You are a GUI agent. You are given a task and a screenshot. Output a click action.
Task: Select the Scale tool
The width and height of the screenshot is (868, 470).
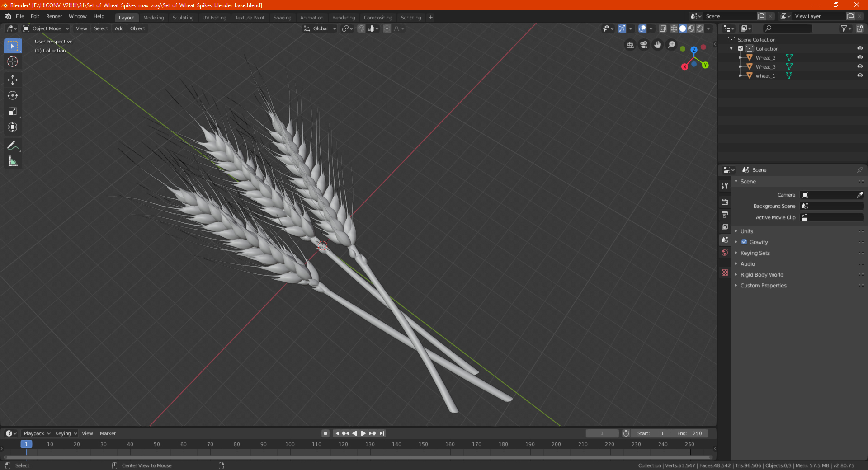click(13, 112)
